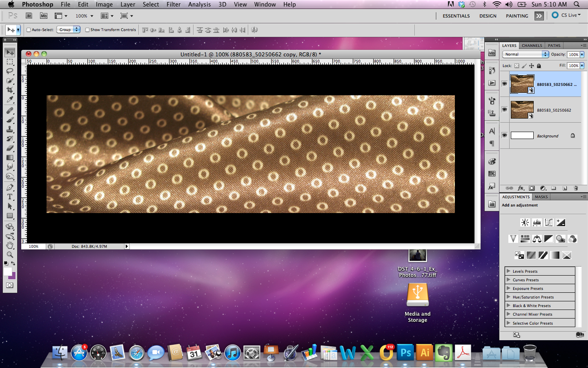Select the Lasso tool
Image resolution: width=588 pixels, height=368 pixels.
pyautogui.click(x=10, y=71)
